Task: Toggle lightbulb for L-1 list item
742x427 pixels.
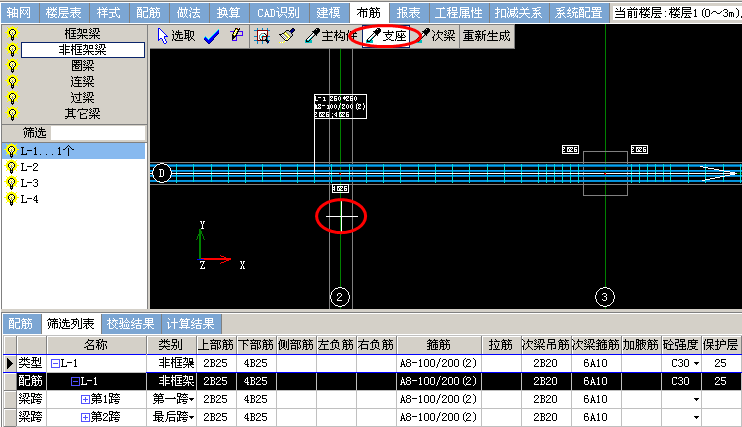Action: point(11,151)
